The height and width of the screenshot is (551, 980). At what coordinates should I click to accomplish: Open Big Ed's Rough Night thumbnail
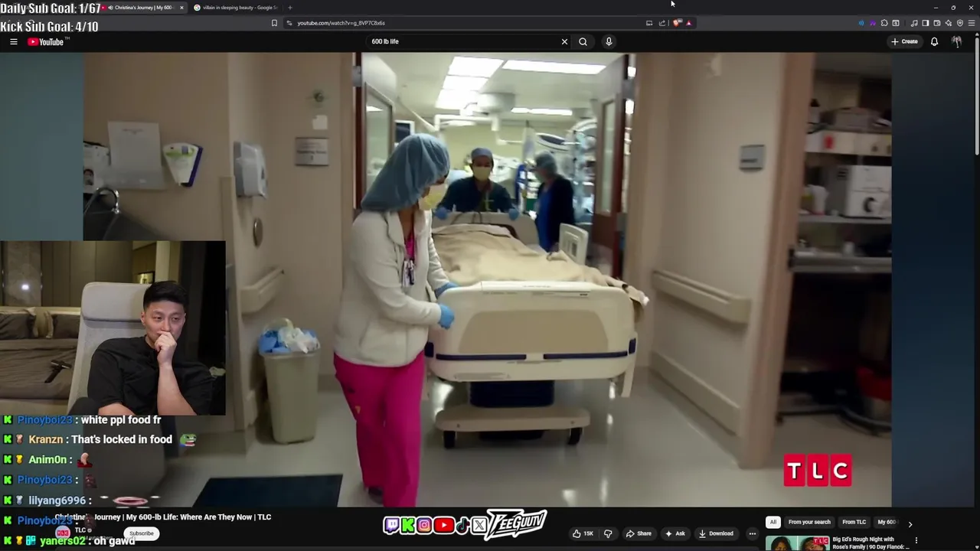797,543
